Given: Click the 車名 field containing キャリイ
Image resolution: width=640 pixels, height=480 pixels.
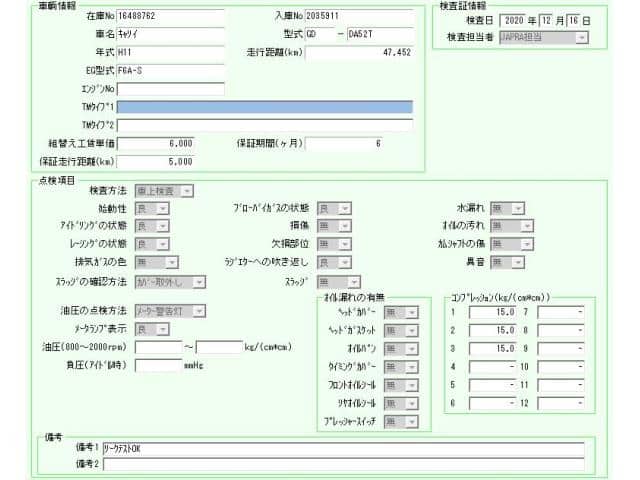Looking at the screenshot, I should click(x=171, y=34).
